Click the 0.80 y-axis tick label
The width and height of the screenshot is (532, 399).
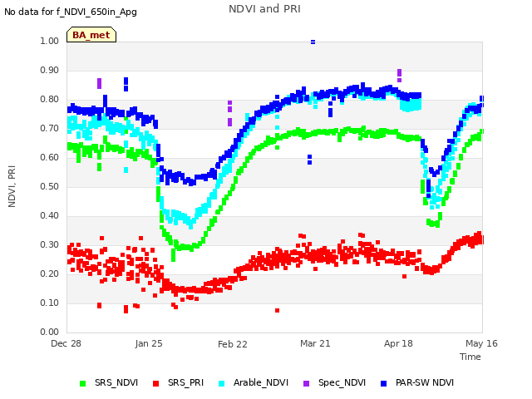tap(49, 100)
